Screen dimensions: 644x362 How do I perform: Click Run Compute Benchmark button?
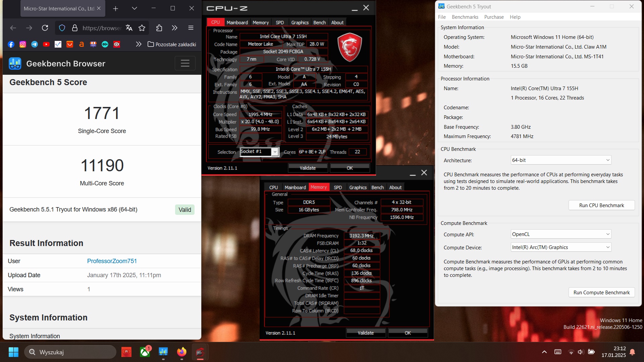pos(601,293)
